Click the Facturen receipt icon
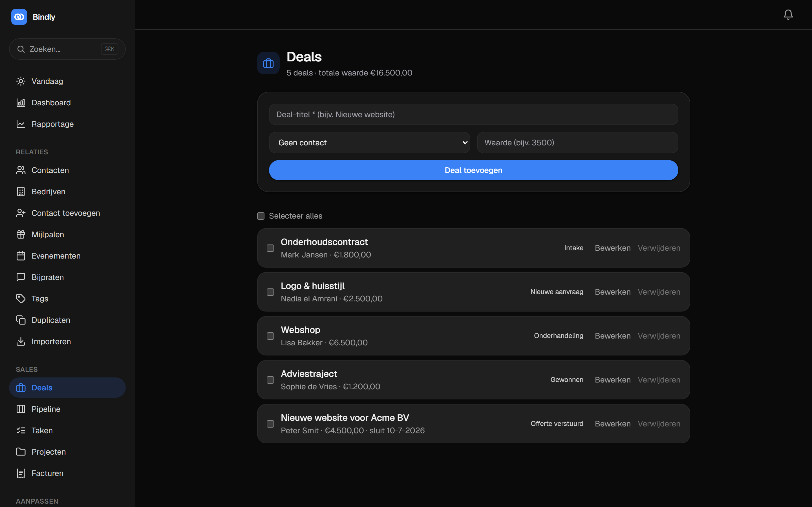 21,473
